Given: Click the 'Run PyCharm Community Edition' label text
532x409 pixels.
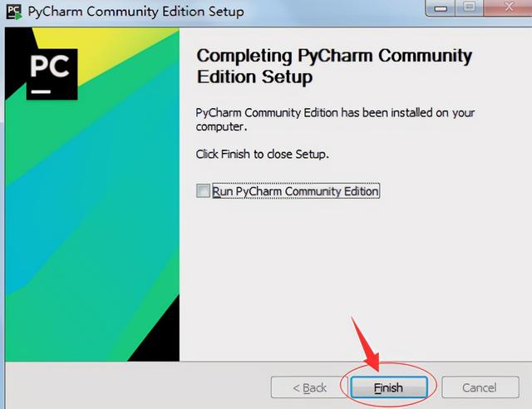Looking at the screenshot, I should pyautogui.click(x=295, y=191).
